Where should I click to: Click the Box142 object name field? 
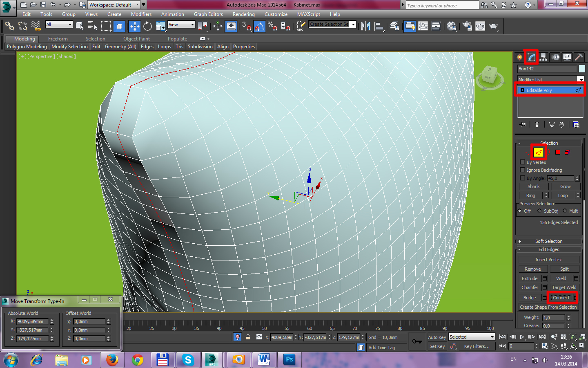point(547,69)
